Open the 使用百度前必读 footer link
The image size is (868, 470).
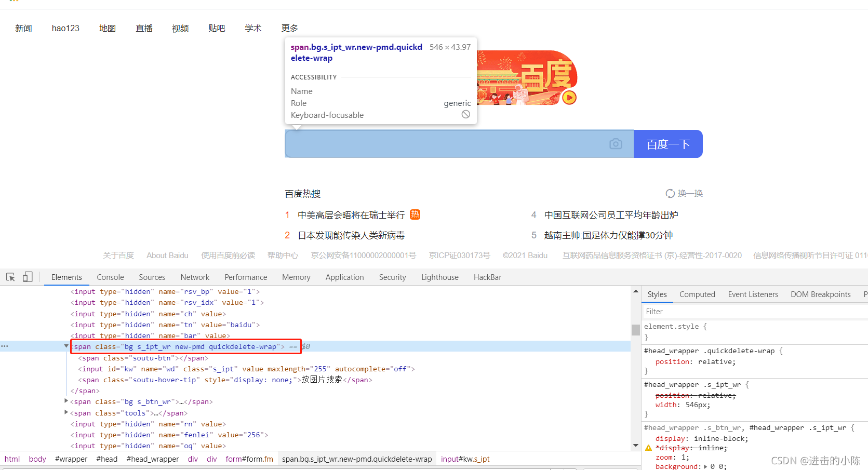click(228, 256)
